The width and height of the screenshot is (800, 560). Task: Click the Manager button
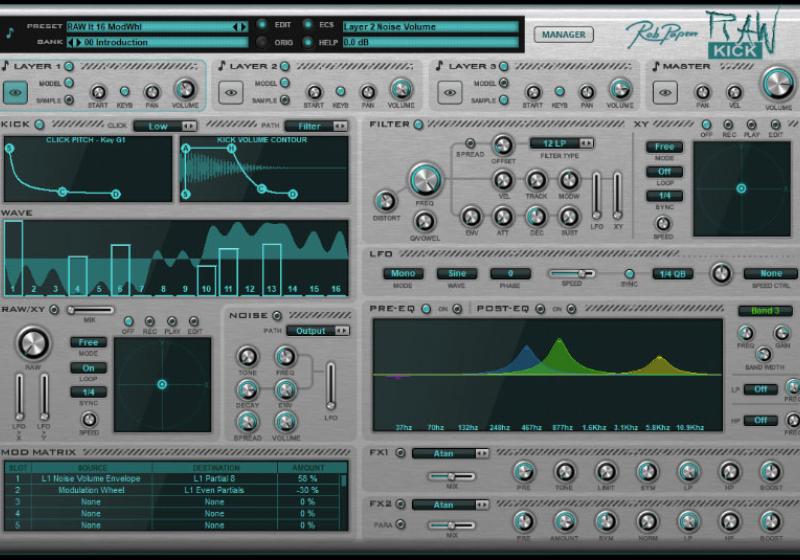(563, 35)
